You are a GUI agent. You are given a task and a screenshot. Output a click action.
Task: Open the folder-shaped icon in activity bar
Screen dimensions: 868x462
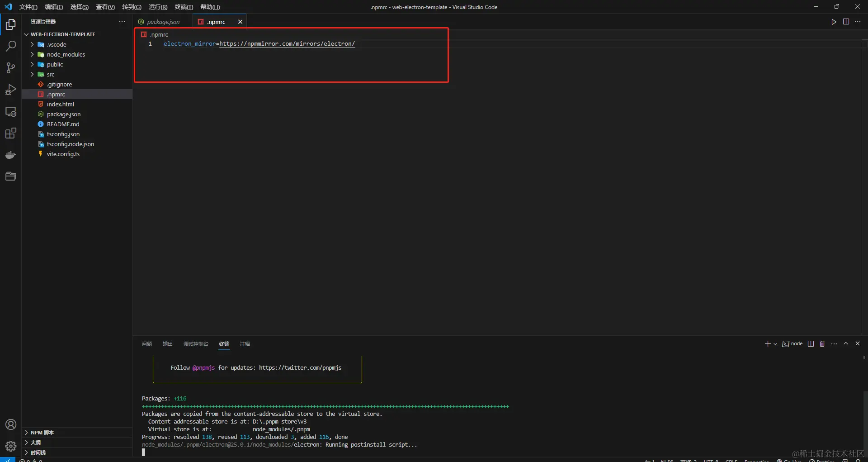11,176
